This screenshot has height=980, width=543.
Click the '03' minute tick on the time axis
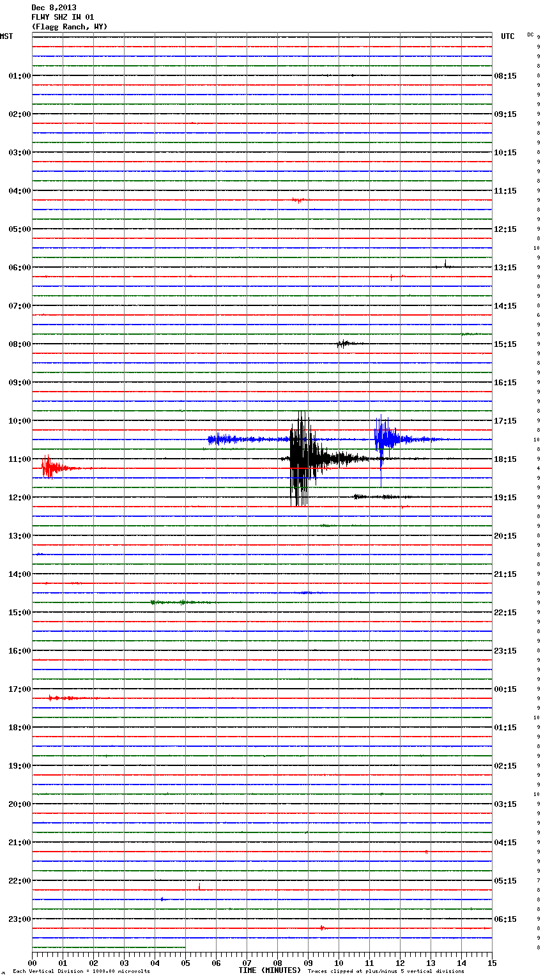pos(124,963)
